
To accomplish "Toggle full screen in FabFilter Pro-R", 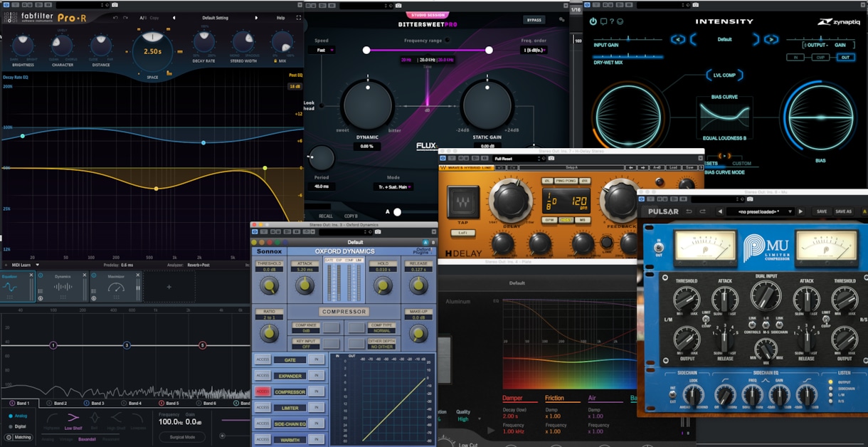I will pyautogui.click(x=299, y=18).
